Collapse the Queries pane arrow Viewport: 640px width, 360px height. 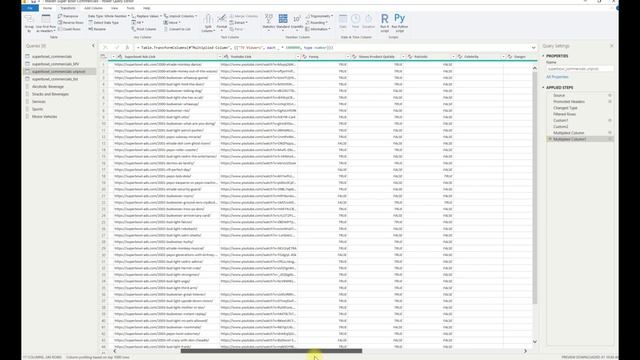pyautogui.click(x=93, y=46)
